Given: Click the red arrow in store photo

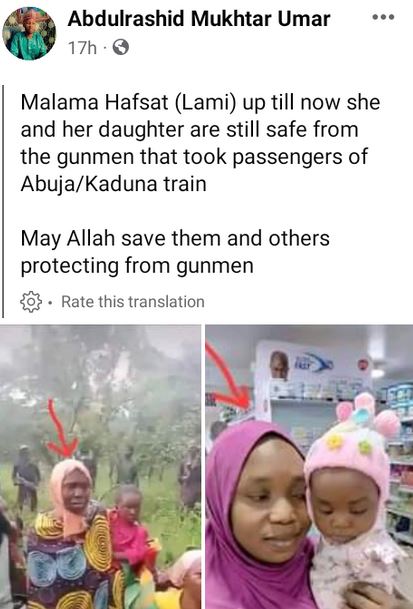Looking at the screenshot, I should point(230,377).
